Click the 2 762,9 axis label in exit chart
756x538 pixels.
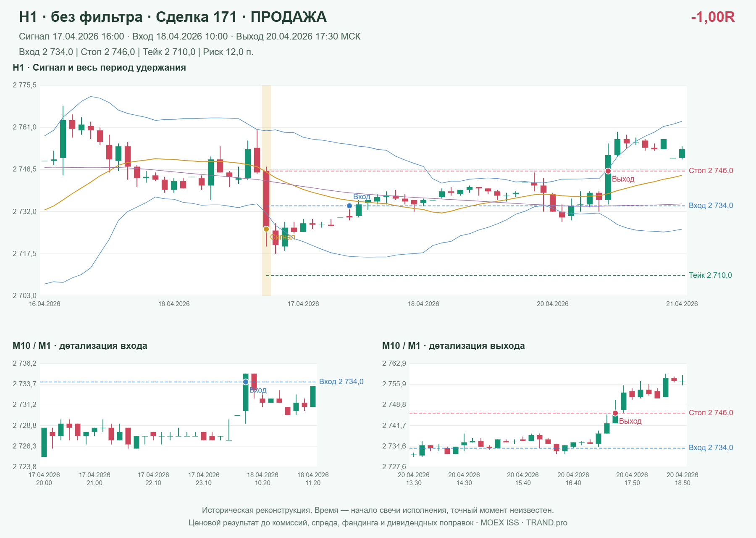click(x=394, y=364)
